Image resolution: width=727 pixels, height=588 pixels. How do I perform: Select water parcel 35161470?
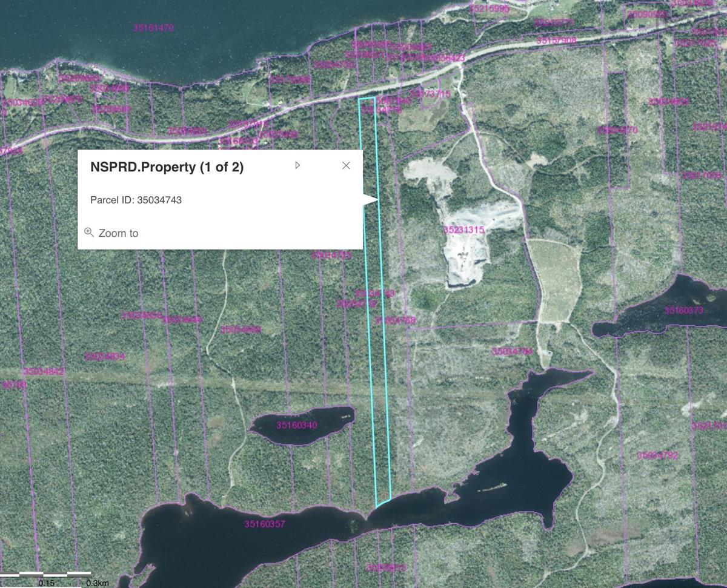tap(153, 28)
